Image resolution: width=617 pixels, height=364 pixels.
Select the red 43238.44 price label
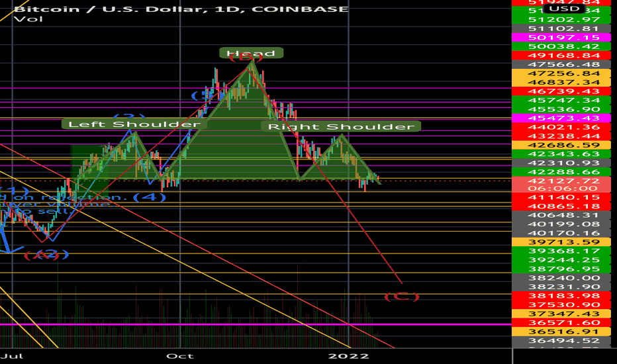(561, 136)
